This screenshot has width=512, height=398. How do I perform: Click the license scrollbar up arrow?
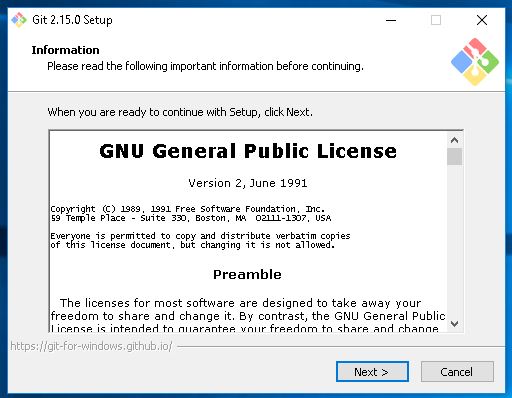(454, 140)
